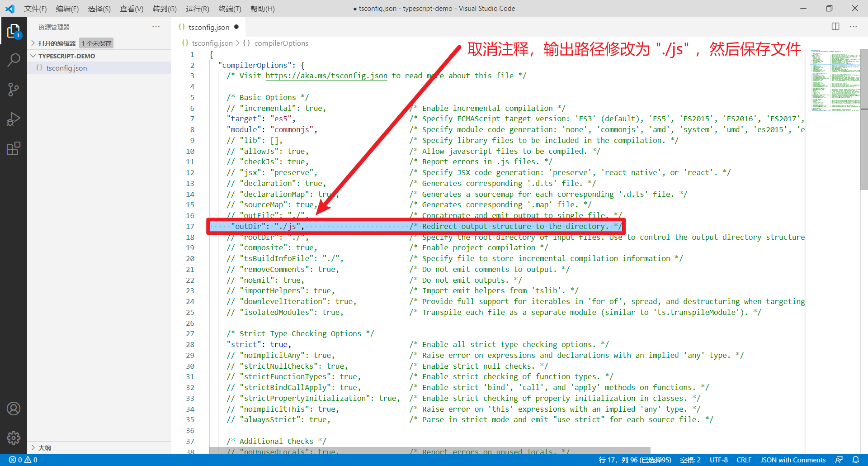Screen dimensions: 868x466
Task: Click the Additional Checks comment
Action: 276,441
